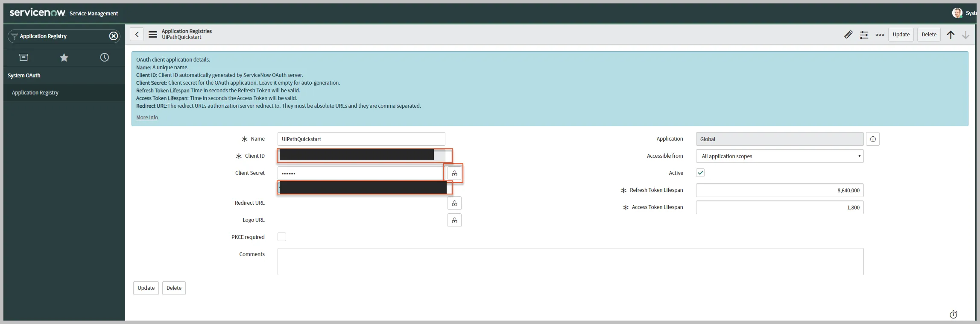Viewport: 980px width, 324px height.
Task: Click Delete button in header
Action: pos(929,35)
